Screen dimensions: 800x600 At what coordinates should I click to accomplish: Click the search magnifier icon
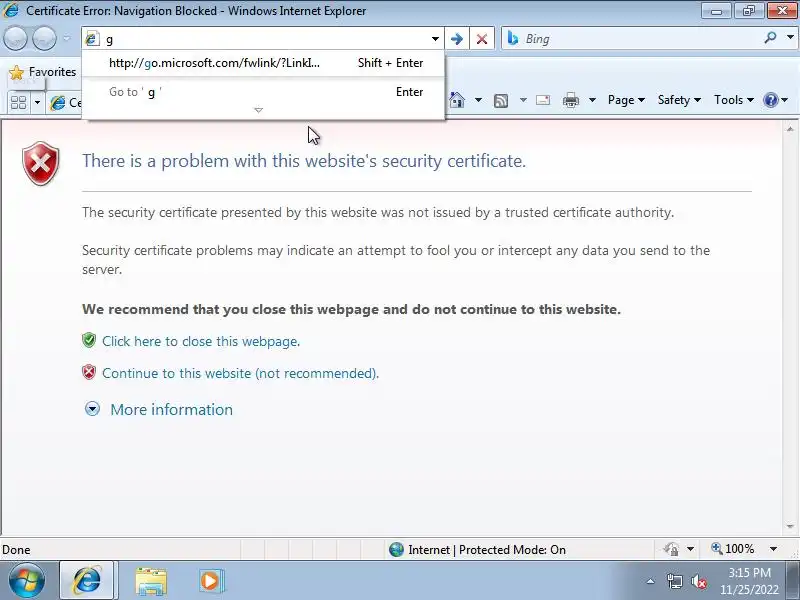[x=770, y=37]
